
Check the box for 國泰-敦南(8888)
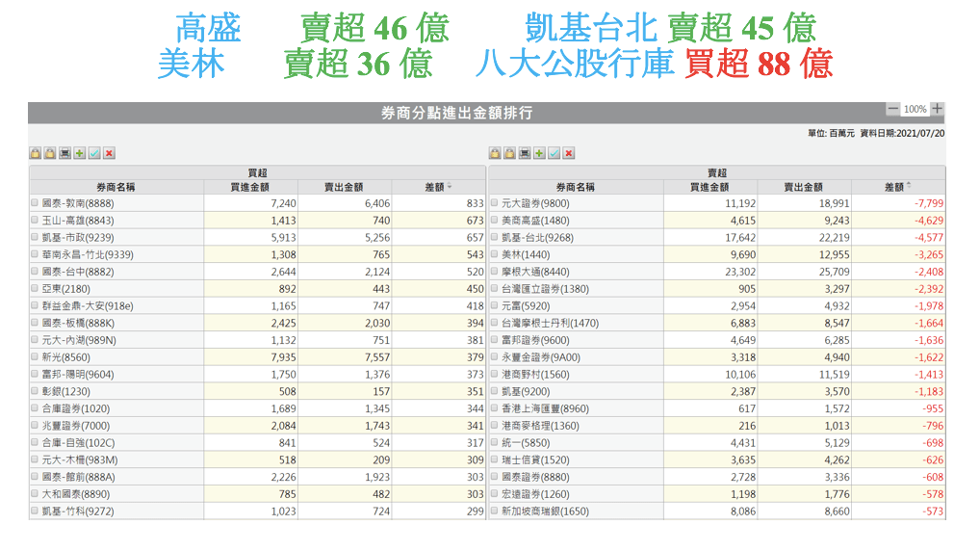pos(36,204)
